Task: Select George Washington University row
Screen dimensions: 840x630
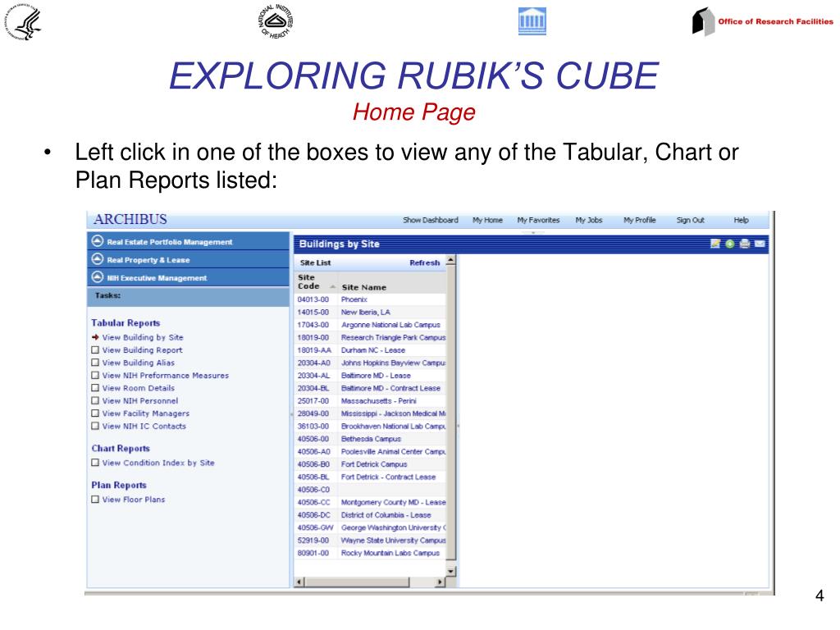Action: 370,527
